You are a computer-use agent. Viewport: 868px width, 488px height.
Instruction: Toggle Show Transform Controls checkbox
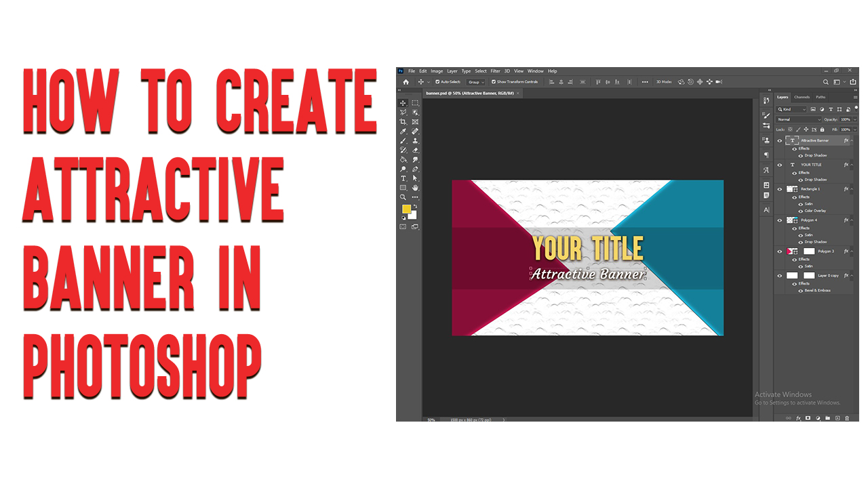click(493, 82)
